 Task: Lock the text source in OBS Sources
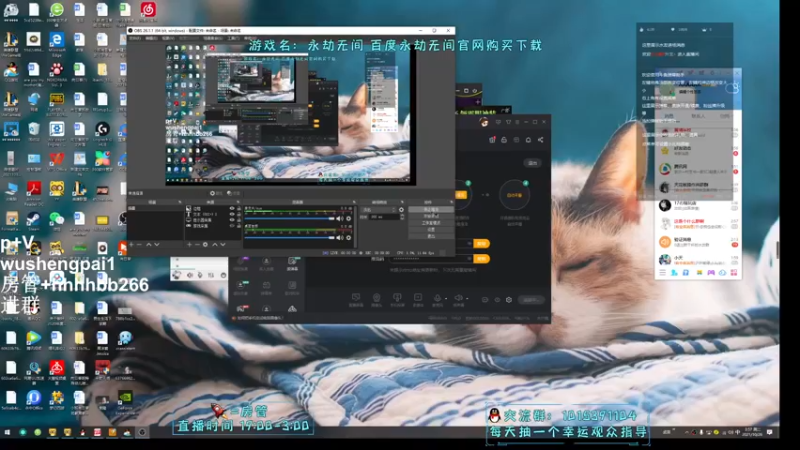tap(239, 214)
